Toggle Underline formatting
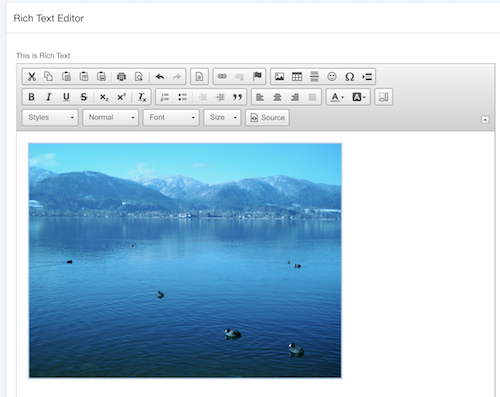Viewport: 500px width, 397px height. click(66, 97)
